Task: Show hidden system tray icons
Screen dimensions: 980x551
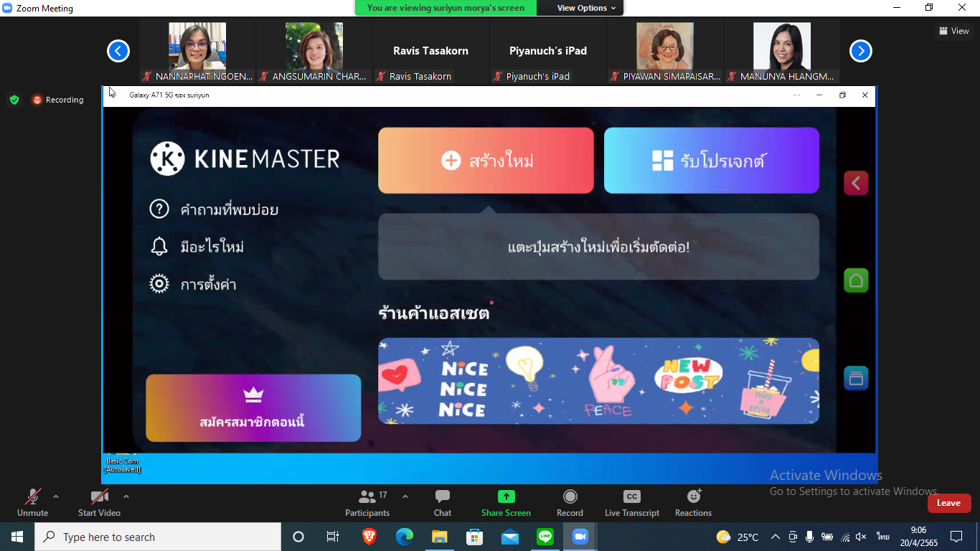Action: (776, 537)
